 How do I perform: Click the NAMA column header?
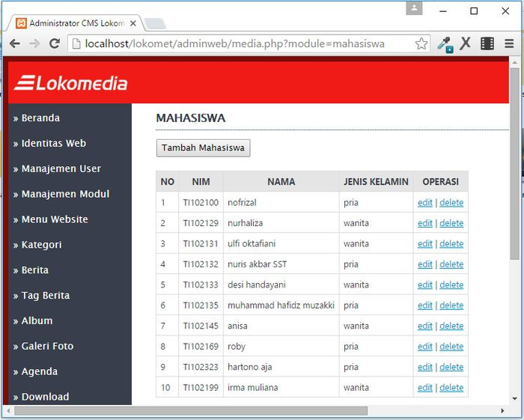[x=281, y=182]
